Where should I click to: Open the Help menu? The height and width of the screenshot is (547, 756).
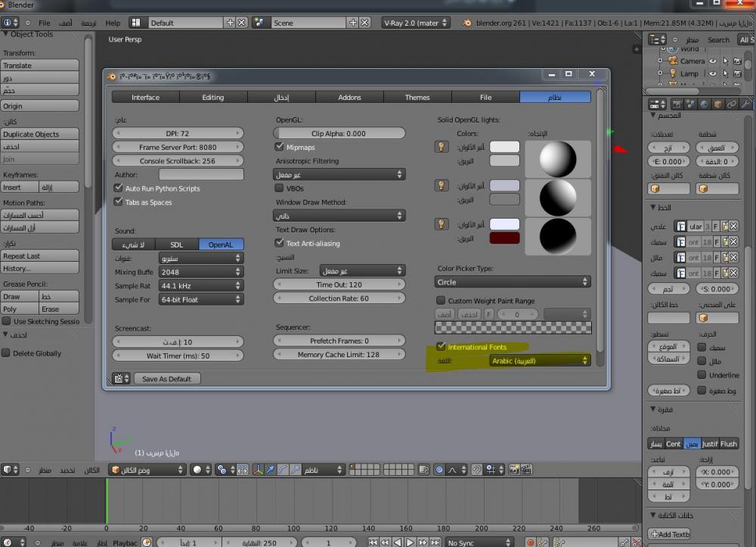(x=113, y=23)
